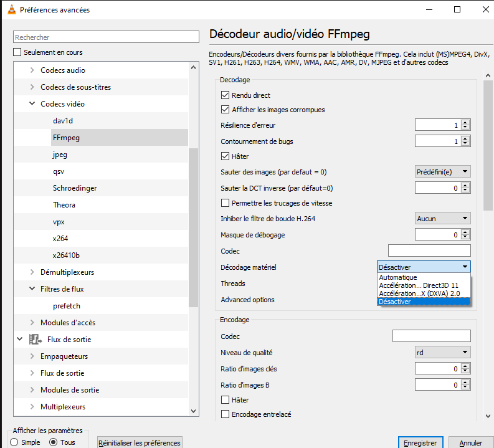Click the settings panel scroll-up arrow
Image resolution: width=494 pixels, height=448 pixels.
488,75
